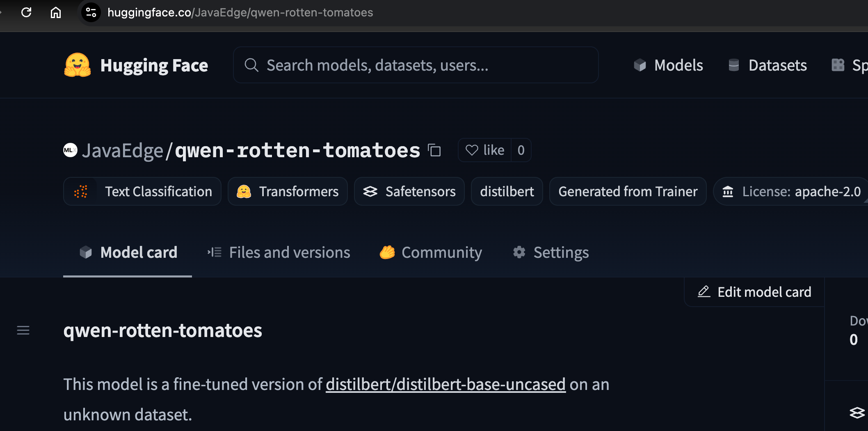The height and width of the screenshot is (431, 868).
Task: Click the browser reload icon
Action: [26, 12]
